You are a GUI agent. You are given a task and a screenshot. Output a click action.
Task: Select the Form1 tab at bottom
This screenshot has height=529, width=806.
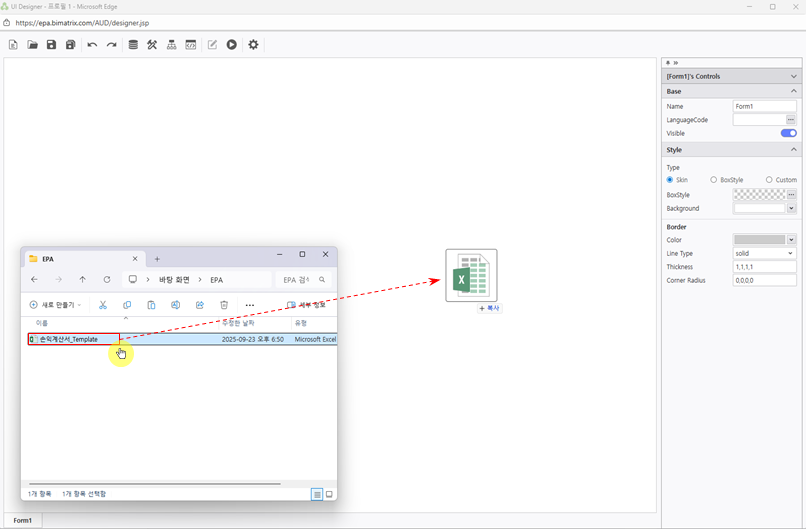[x=22, y=520]
